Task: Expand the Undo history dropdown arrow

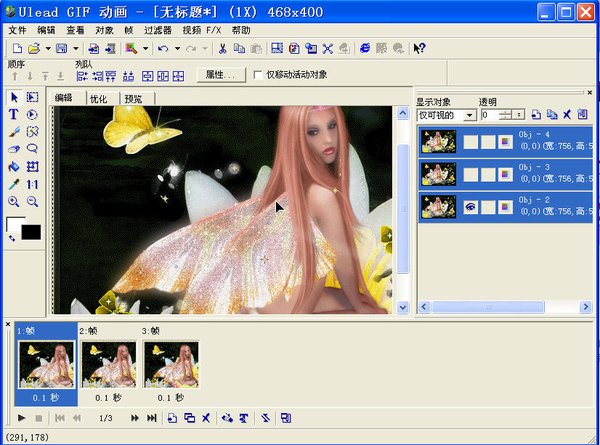Action: [177, 48]
